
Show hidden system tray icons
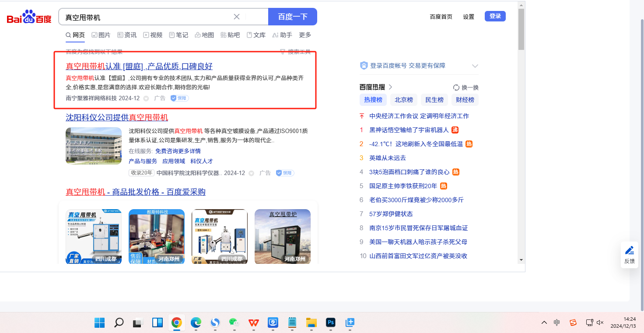point(544,322)
